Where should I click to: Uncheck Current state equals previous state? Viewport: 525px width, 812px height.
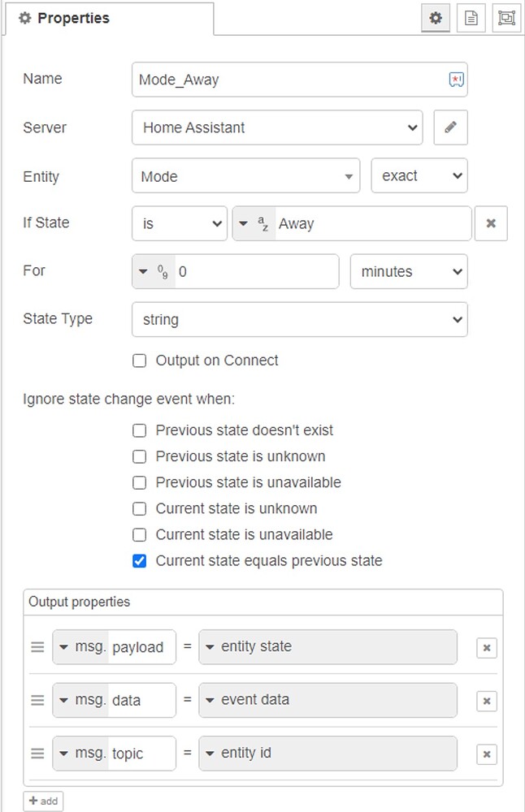click(x=139, y=560)
